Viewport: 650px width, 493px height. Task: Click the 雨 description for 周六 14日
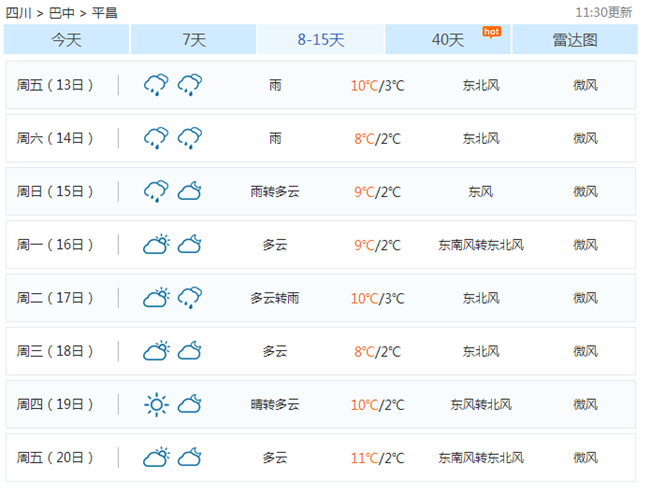[x=275, y=138]
